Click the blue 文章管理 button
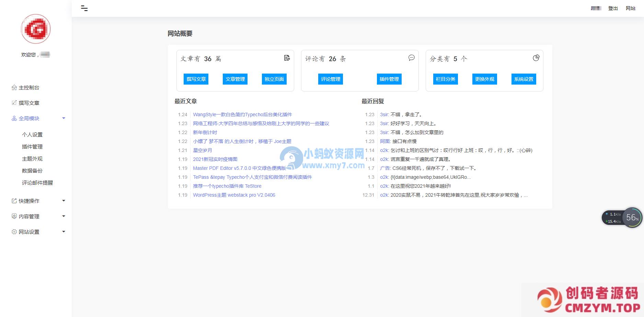Image resolution: width=644 pixels, height=317 pixels. 235,79
